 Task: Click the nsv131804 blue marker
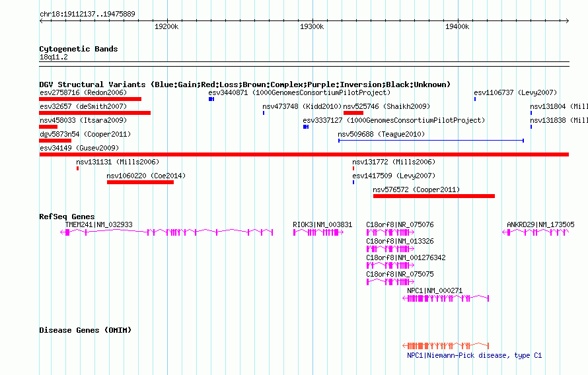[531, 113]
